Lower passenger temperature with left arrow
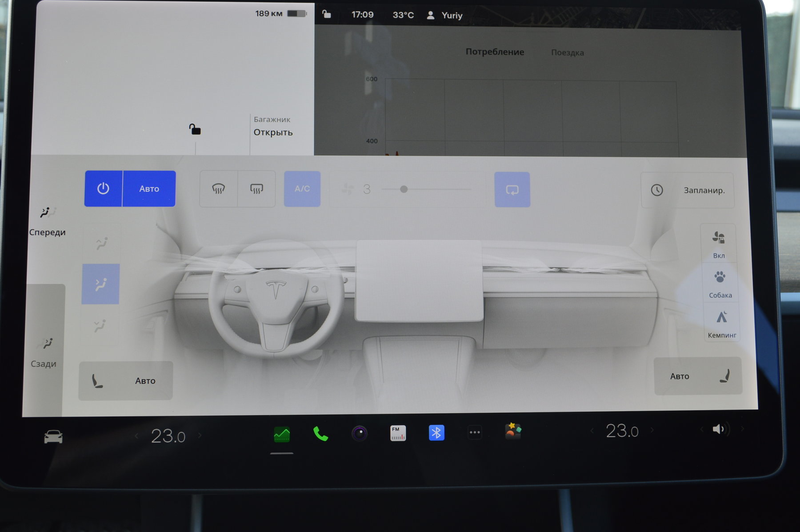The image size is (800, 532). pos(592,430)
